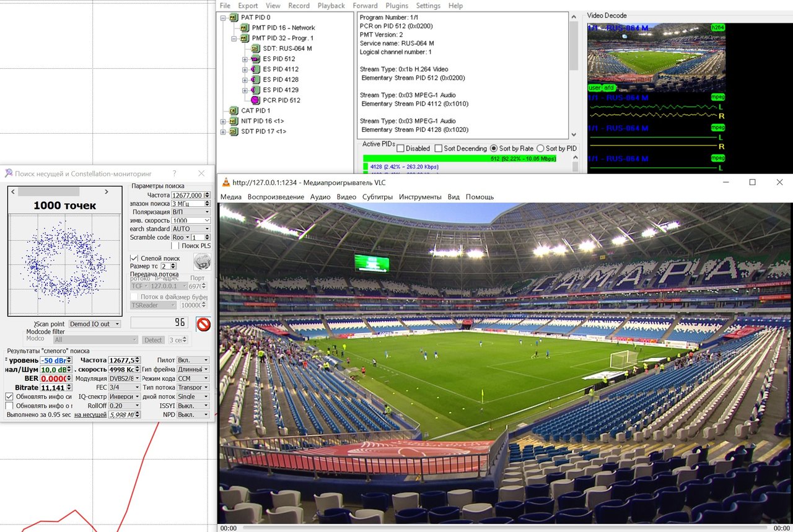
Task: Check the Disabled checkbox in Active PIDs
Action: [400, 149]
